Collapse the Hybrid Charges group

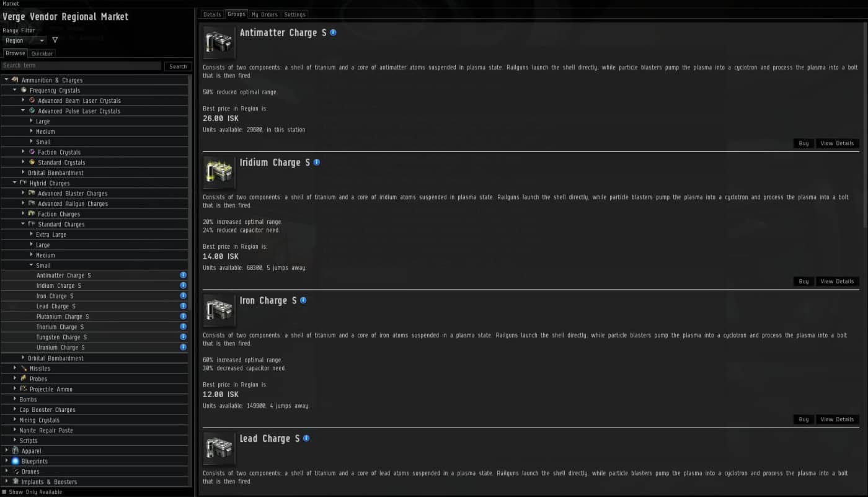pyautogui.click(x=15, y=183)
